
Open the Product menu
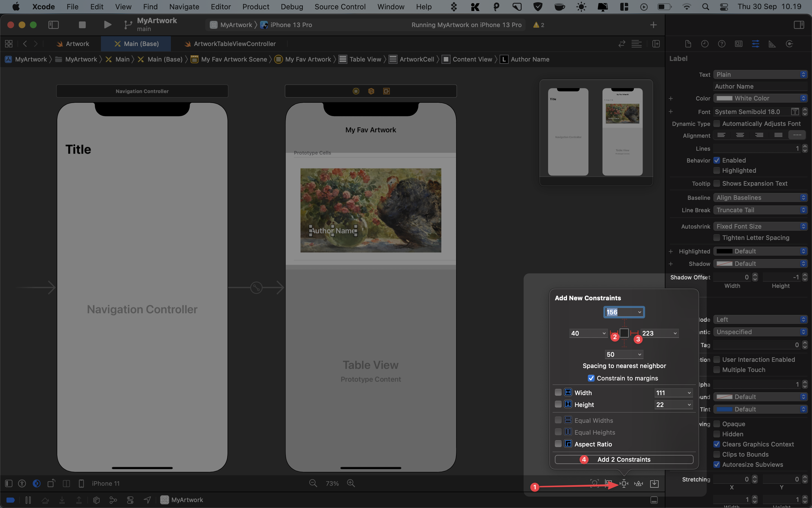[256, 7]
